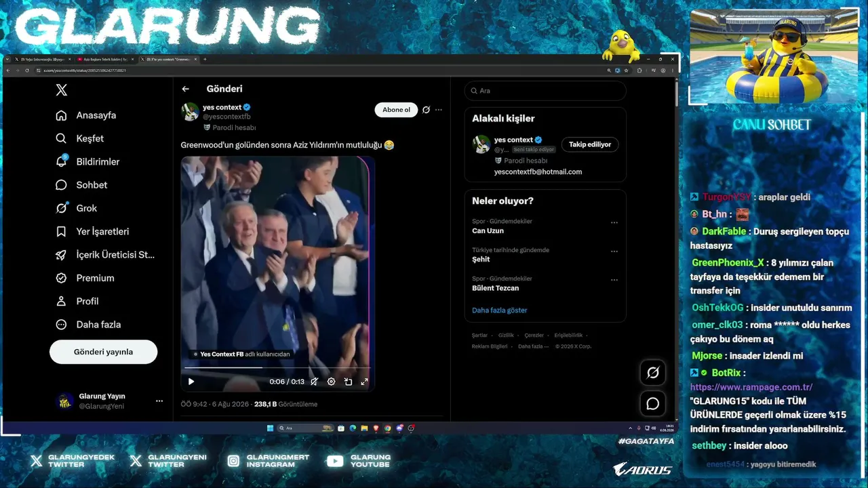Open the floating Grok button

click(653, 372)
